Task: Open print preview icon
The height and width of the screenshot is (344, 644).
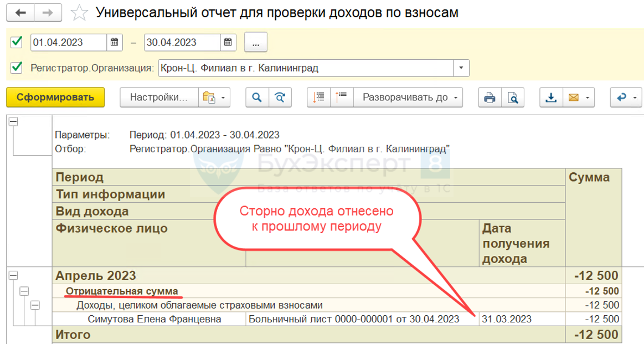Action: (513, 97)
